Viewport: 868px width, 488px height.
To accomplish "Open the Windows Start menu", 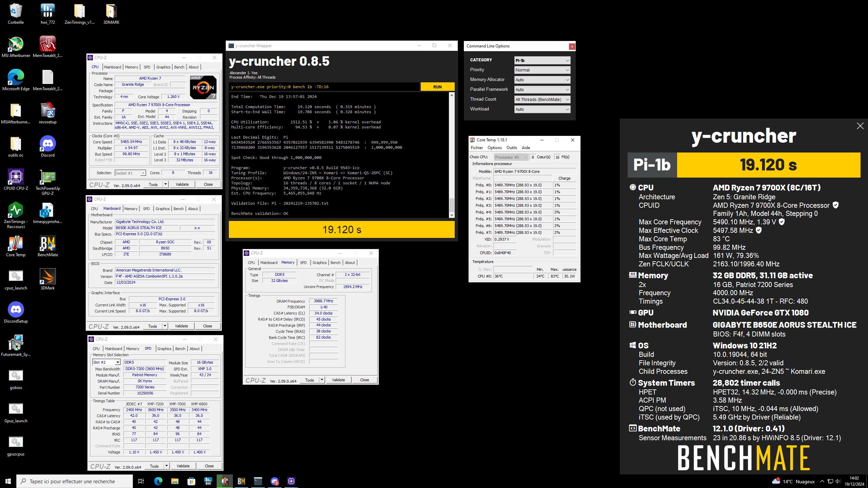I will pos(8,481).
